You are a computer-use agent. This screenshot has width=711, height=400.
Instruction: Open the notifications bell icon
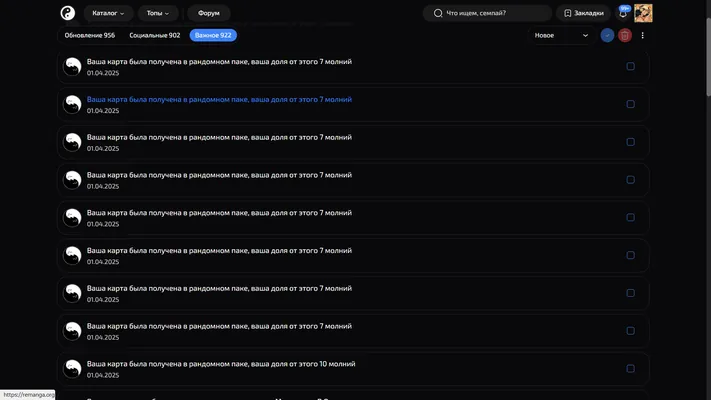point(623,14)
